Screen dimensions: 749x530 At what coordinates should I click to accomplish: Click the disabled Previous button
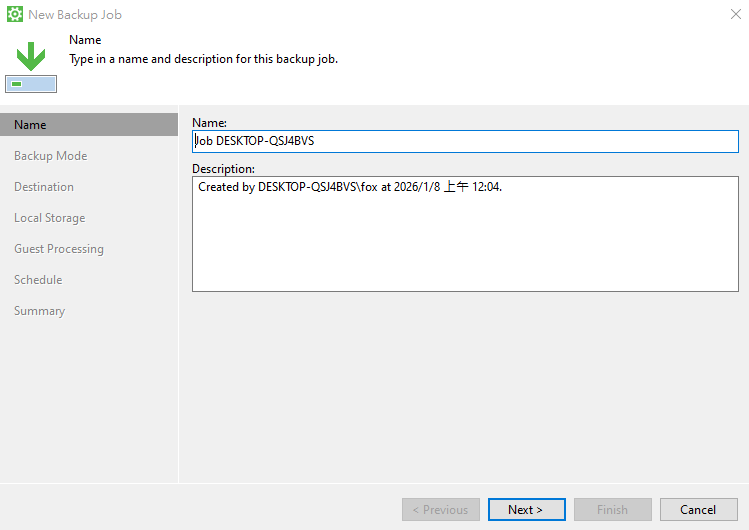point(441,509)
